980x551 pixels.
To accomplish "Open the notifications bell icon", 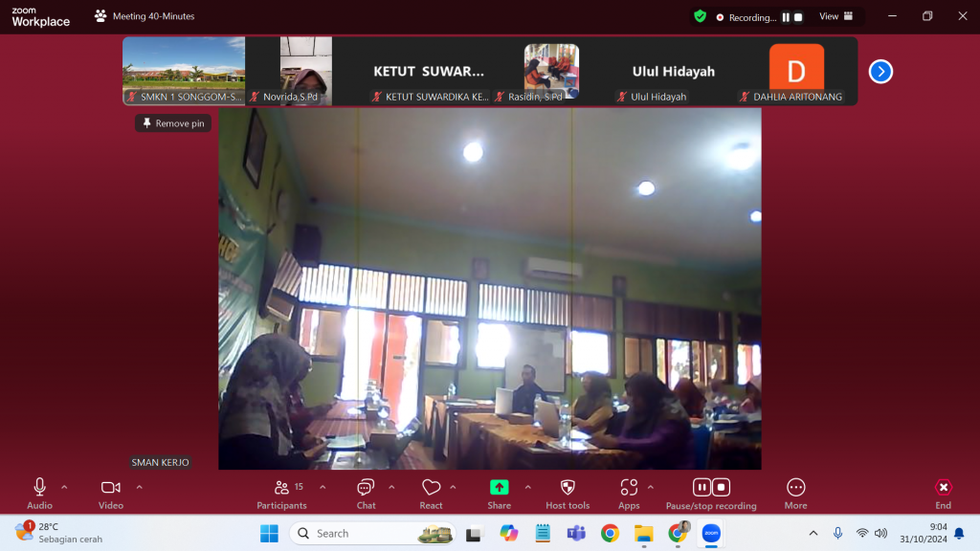I will [x=959, y=534].
